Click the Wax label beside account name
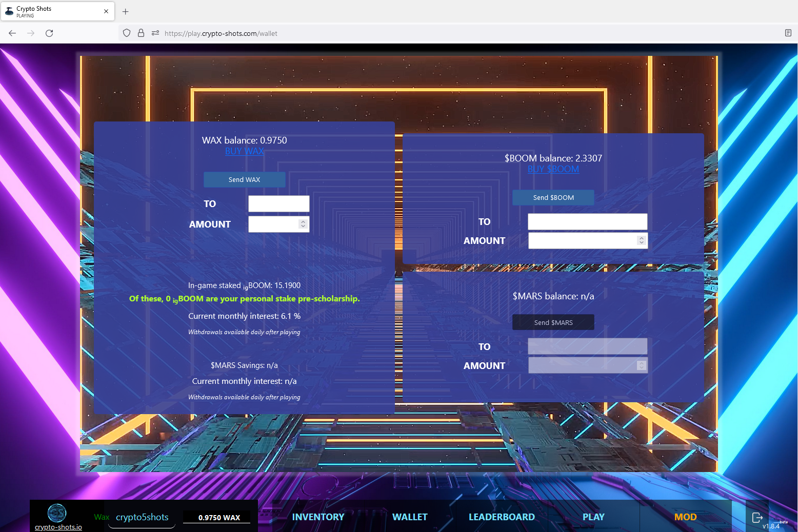 click(102, 517)
